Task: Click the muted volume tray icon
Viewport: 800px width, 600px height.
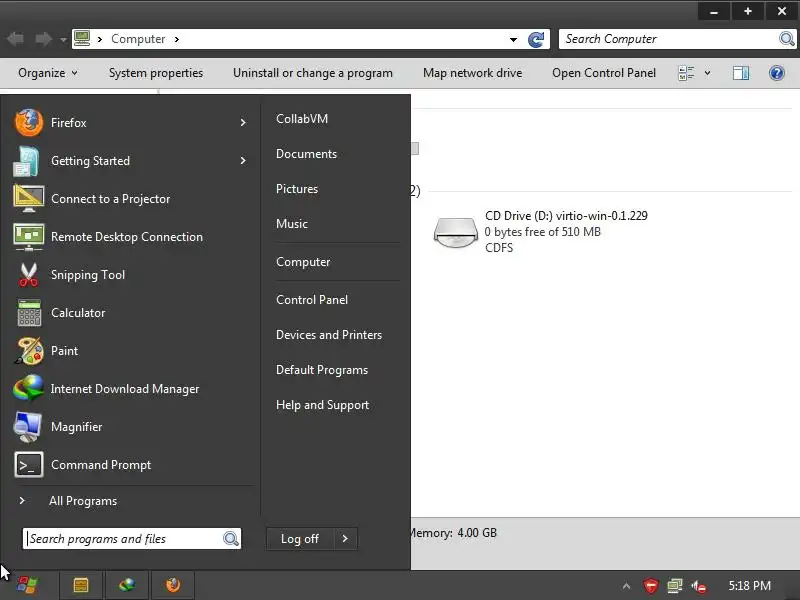Action: 699,586
